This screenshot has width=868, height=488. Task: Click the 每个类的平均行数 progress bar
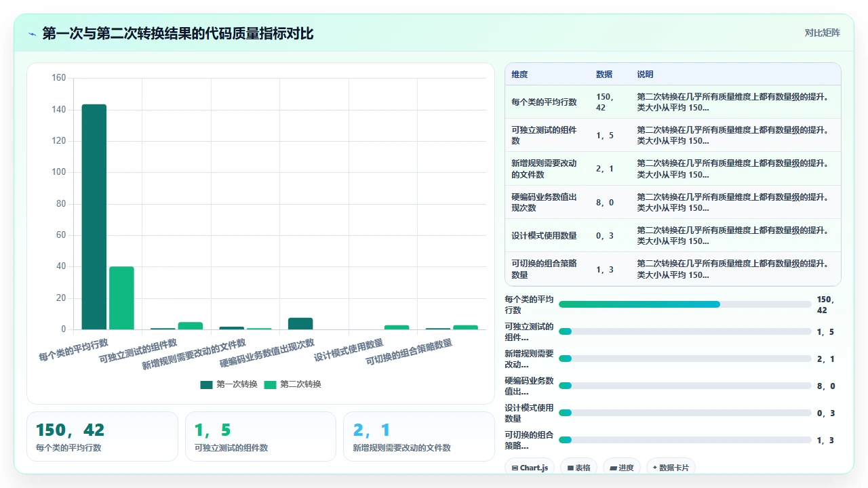click(685, 304)
